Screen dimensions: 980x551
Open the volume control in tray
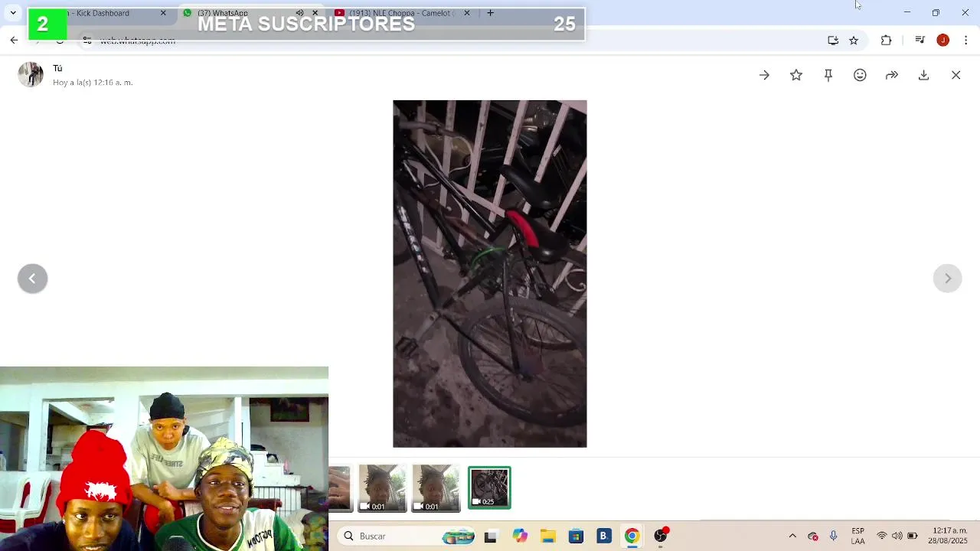[x=897, y=536]
